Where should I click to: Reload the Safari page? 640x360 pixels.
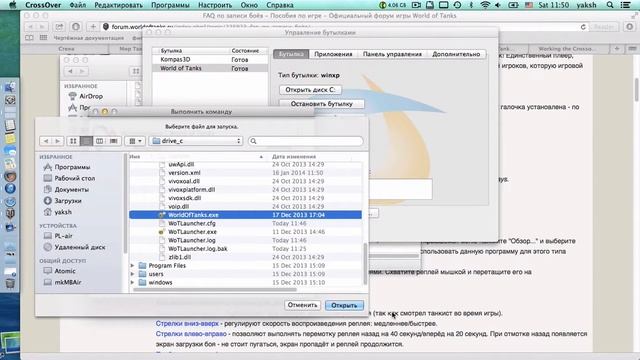coord(583,27)
